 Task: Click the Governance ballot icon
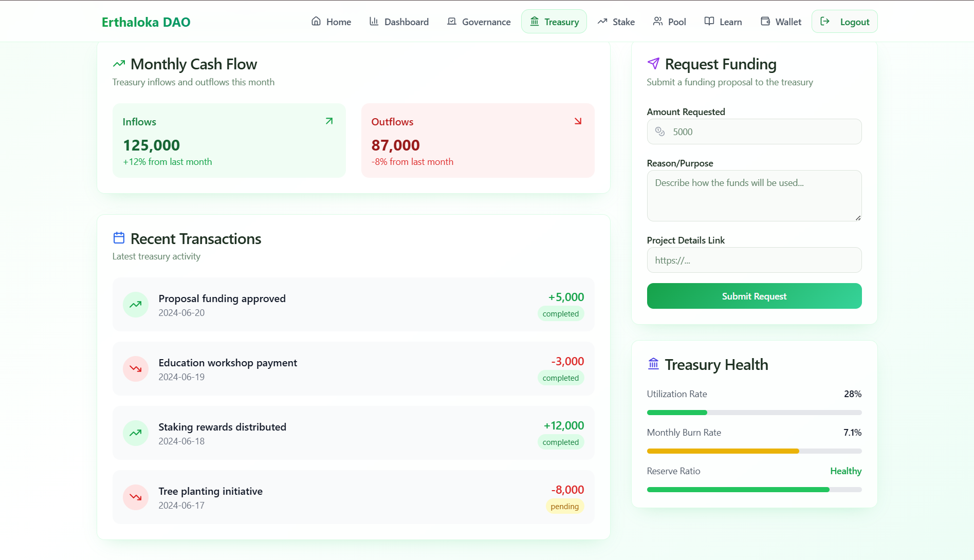pos(452,21)
